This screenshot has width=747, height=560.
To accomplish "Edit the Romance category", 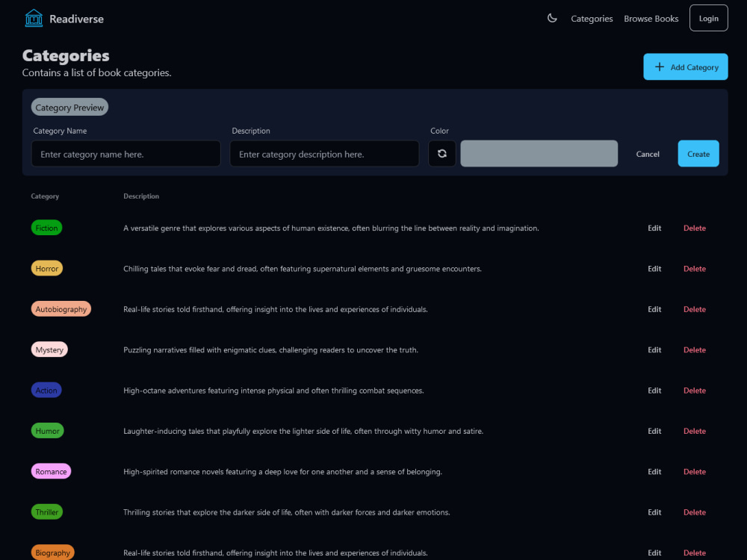I will tap(654, 471).
